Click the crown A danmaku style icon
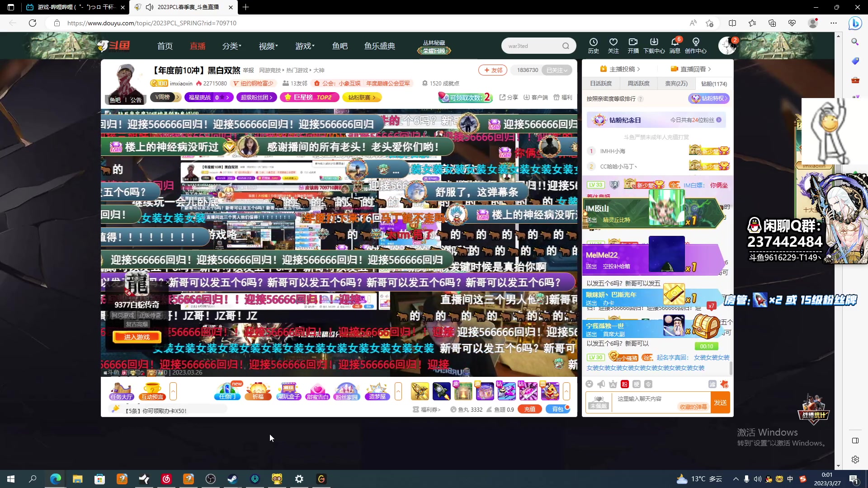The width and height of the screenshot is (868, 488). [x=613, y=384]
